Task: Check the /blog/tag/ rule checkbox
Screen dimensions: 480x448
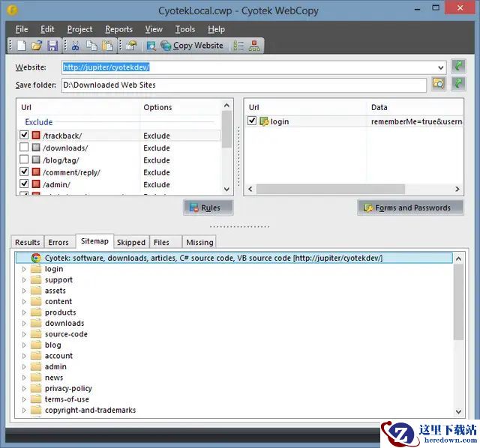Action: 24,160
